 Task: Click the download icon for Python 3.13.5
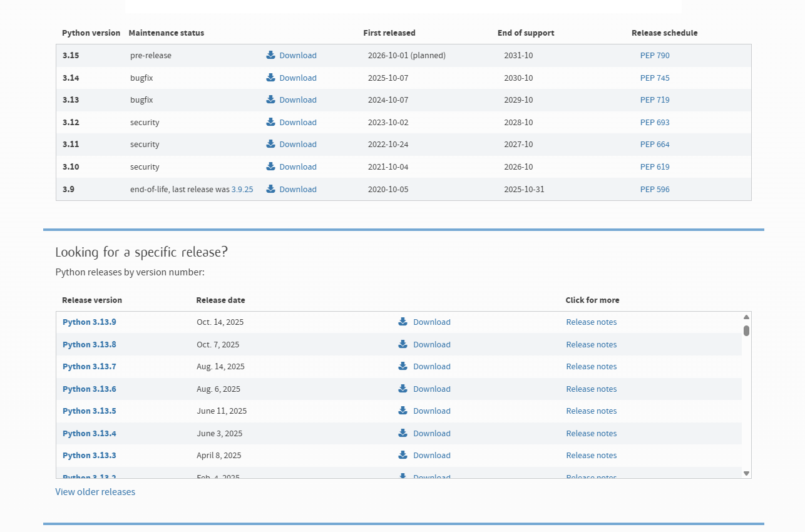[402, 411]
